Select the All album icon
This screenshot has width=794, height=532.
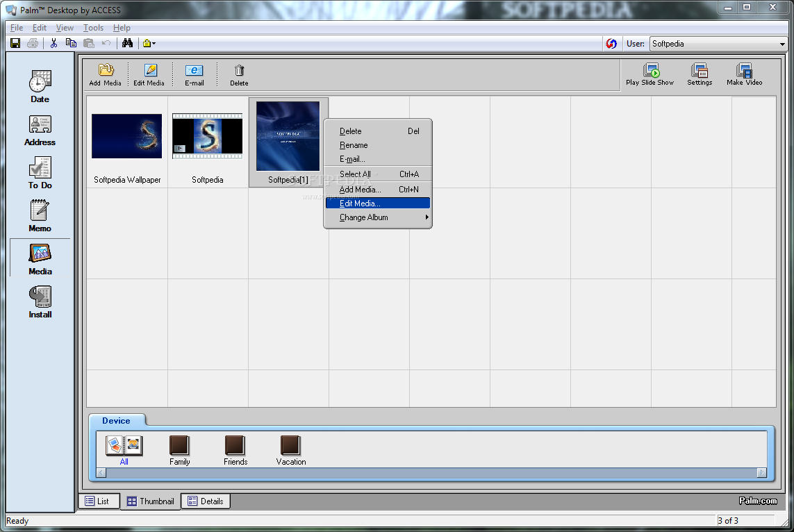124,451
